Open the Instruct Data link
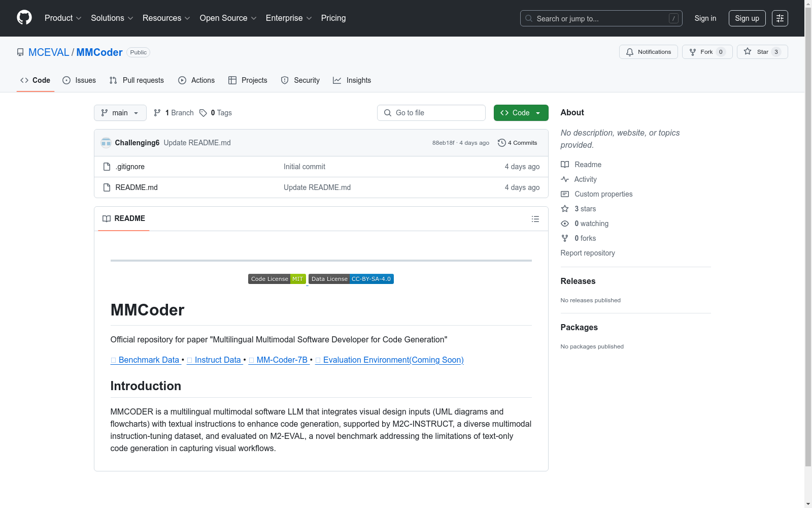Screen dimensions: 812x508 click(215, 360)
